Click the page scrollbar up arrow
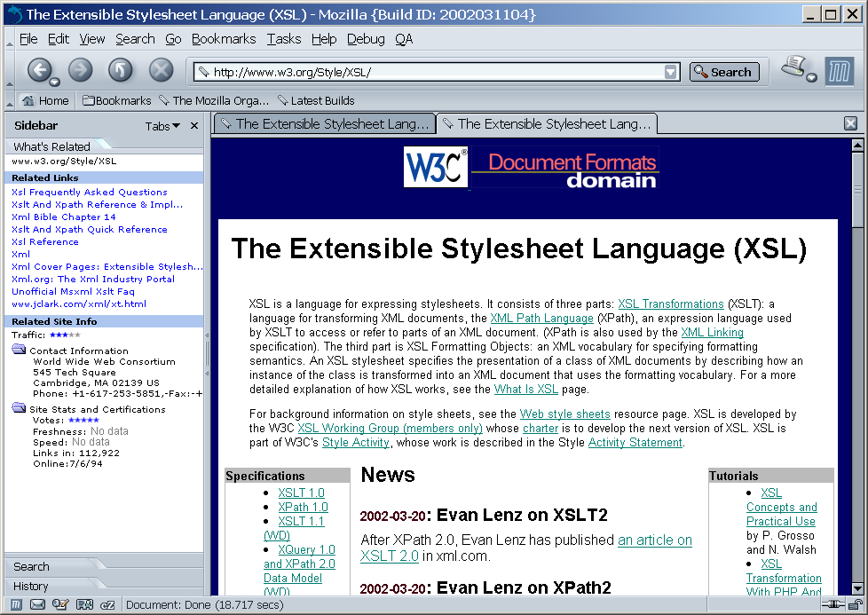Screen dimensions: 868x615 click(857, 145)
